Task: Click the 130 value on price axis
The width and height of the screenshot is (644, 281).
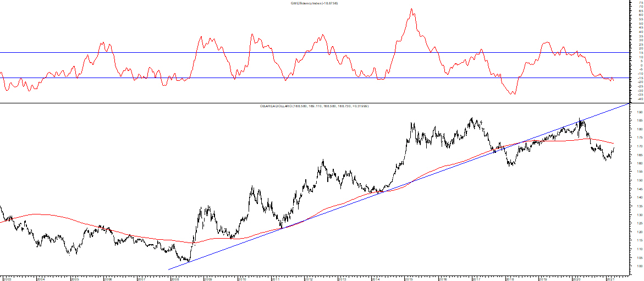Action: (639, 214)
